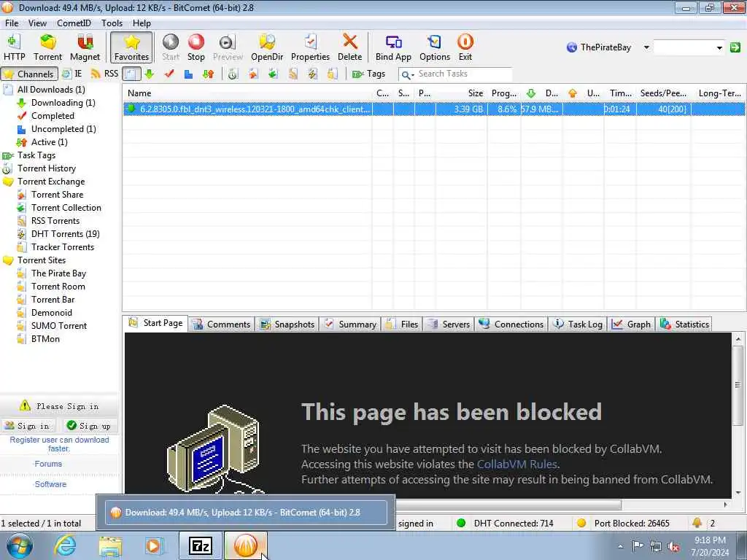
Task: Open the search options magnifier dropdown
Action: [407, 74]
